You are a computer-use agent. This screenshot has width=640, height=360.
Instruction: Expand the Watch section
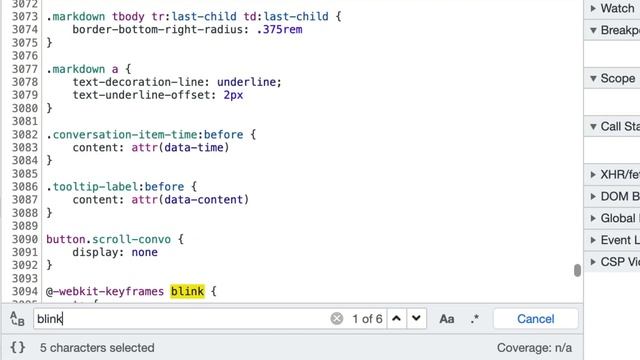tap(612, 8)
